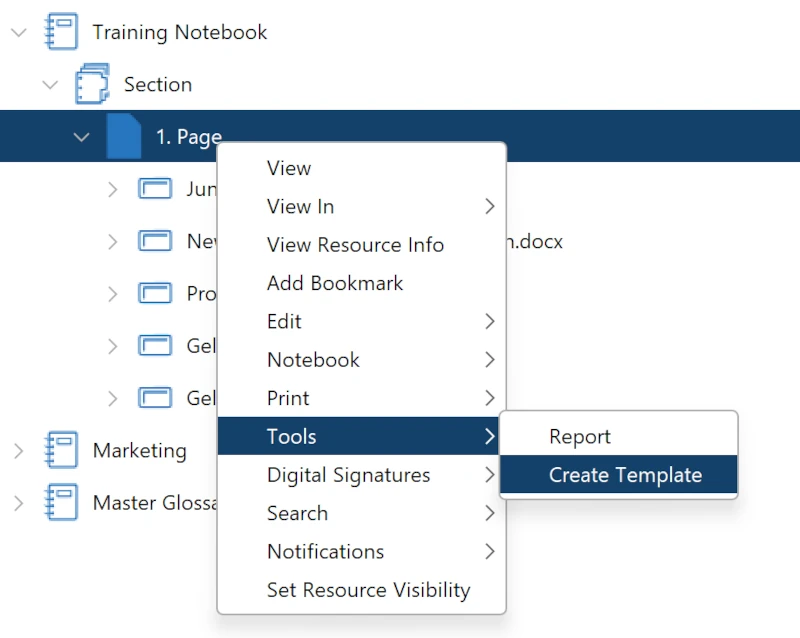
Task: Open the Notifications submenu
Action: [362, 551]
